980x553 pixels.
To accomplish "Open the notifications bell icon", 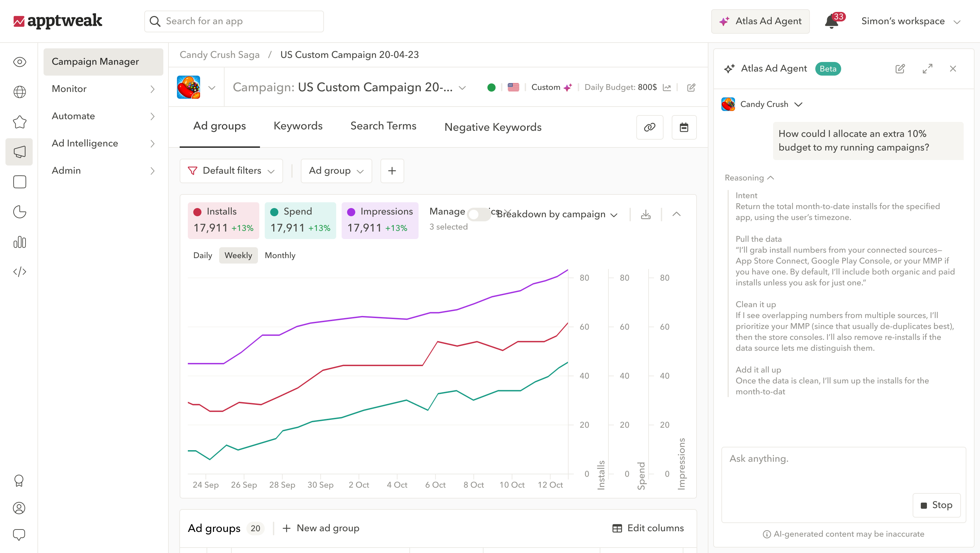I will pos(832,21).
